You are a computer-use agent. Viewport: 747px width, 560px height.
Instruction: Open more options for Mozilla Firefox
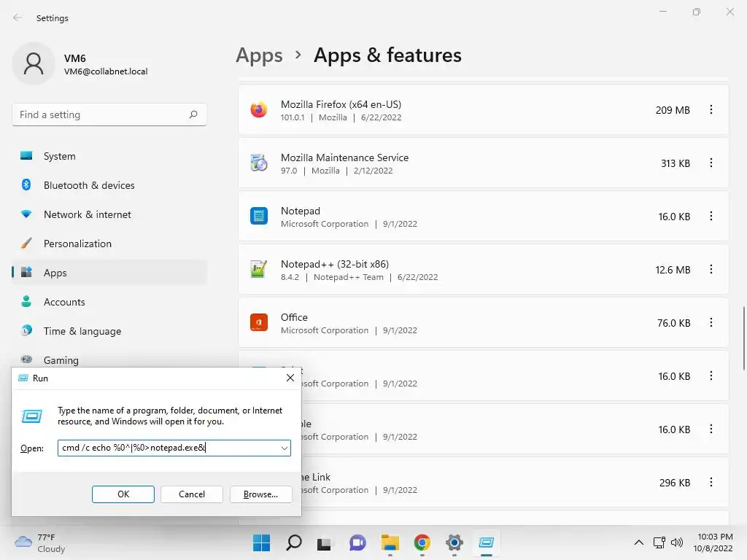click(x=711, y=110)
